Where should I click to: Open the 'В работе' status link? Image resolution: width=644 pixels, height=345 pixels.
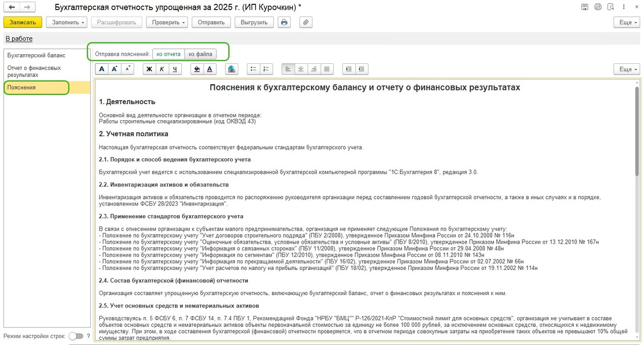19,39
